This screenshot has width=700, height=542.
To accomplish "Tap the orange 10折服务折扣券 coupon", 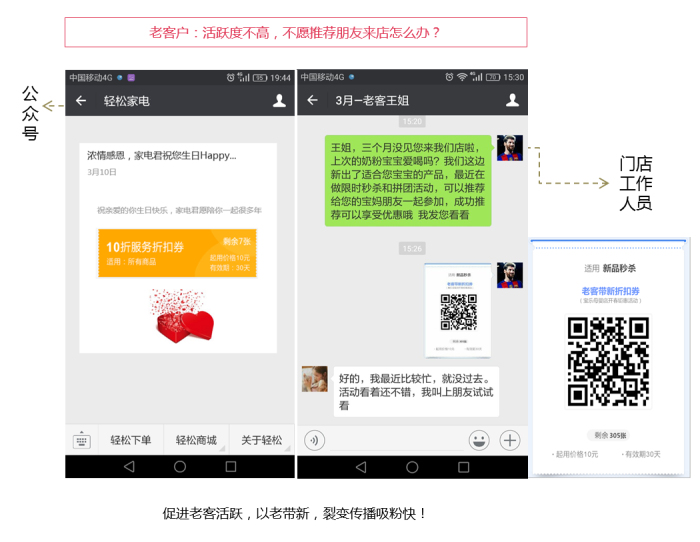I will point(177,253).
